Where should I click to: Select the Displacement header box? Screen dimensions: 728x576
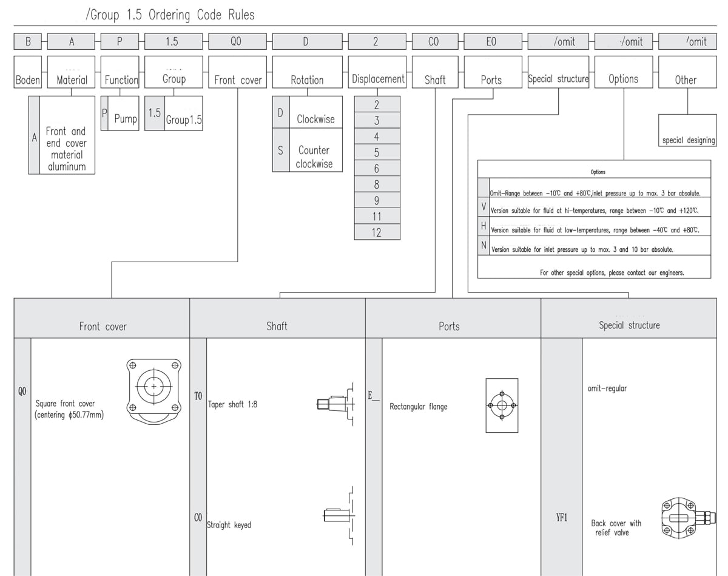click(377, 79)
